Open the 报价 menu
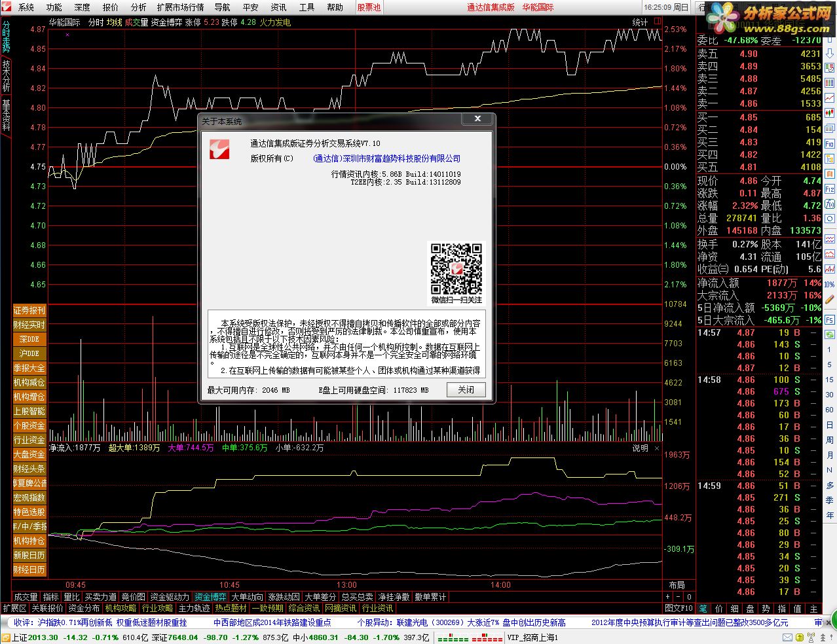 pos(111,7)
